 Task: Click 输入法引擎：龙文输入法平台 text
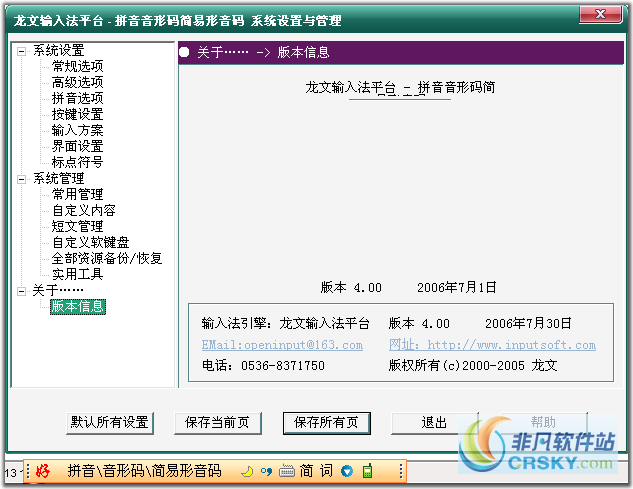point(285,323)
